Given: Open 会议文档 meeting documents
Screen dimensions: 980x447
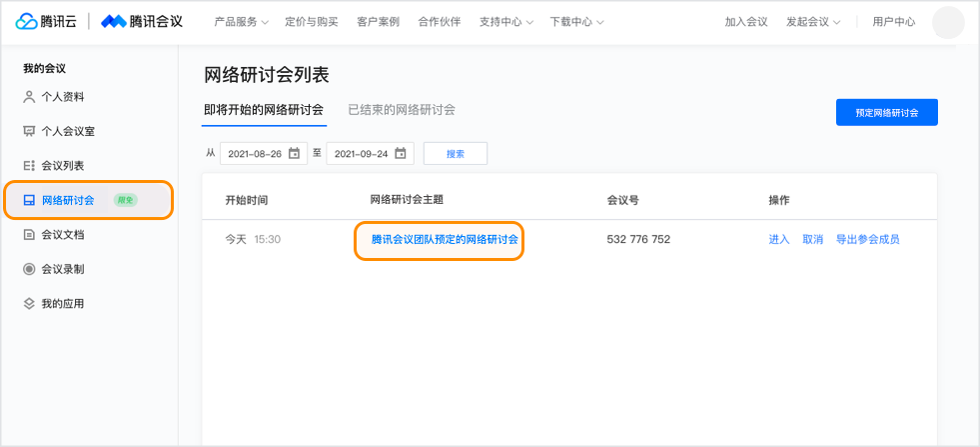Looking at the screenshot, I should [x=61, y=235].
